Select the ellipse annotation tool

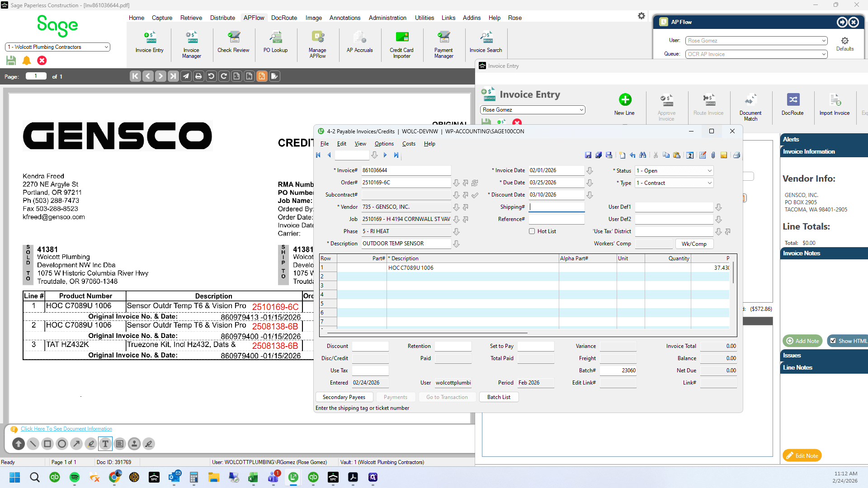point(62,444)
